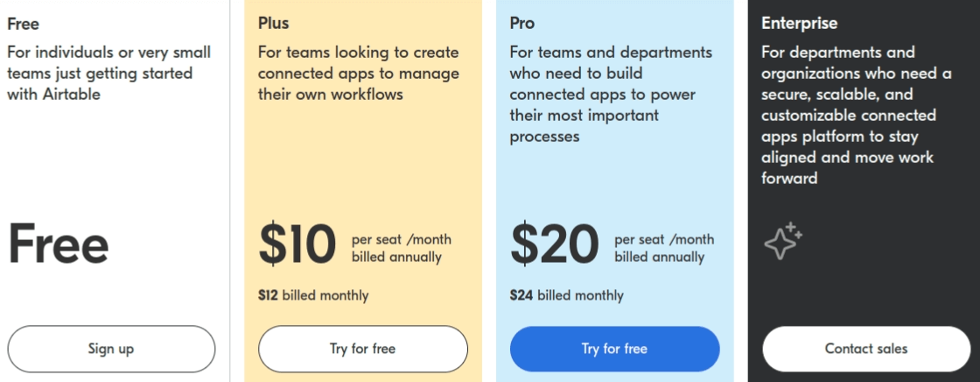Click the Enterprise plan description paragraph

pyautogui.click(x=857, y=116)
